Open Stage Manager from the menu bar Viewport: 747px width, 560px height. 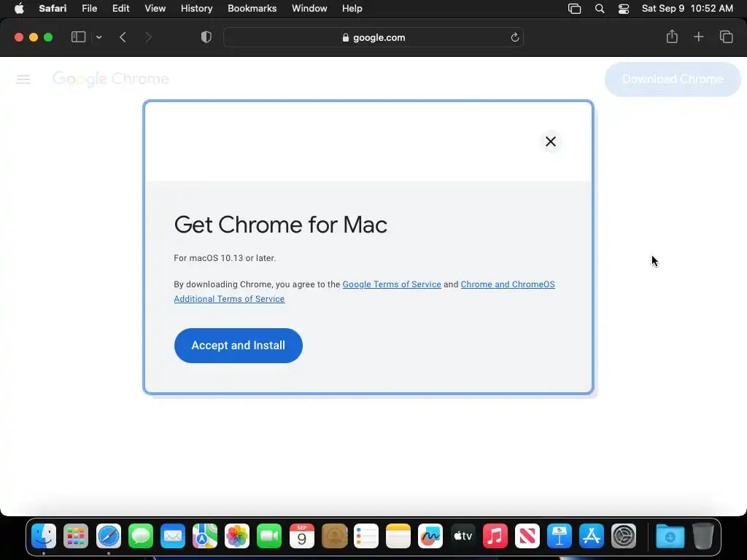575,9
